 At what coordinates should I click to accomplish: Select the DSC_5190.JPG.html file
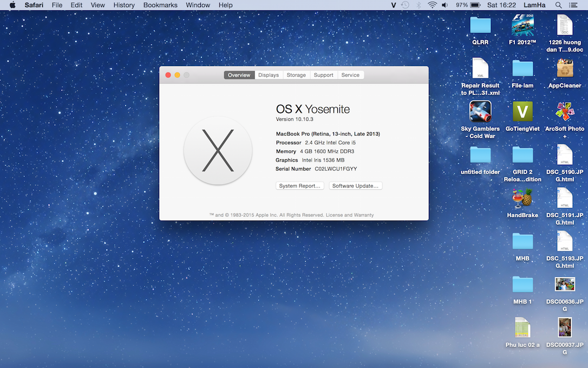click(x=565, y=154)
